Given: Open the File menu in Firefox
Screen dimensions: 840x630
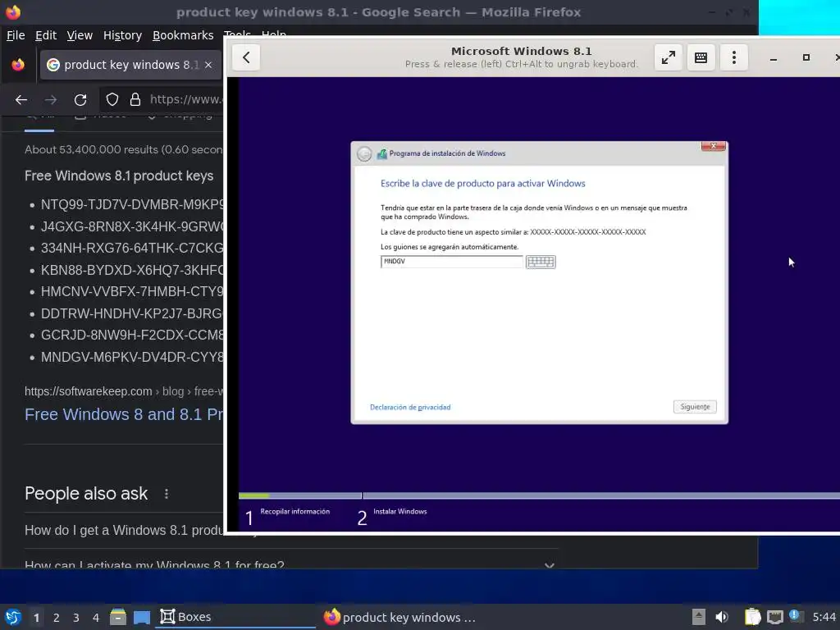Looking at the screenshot, I should (16, 35).
